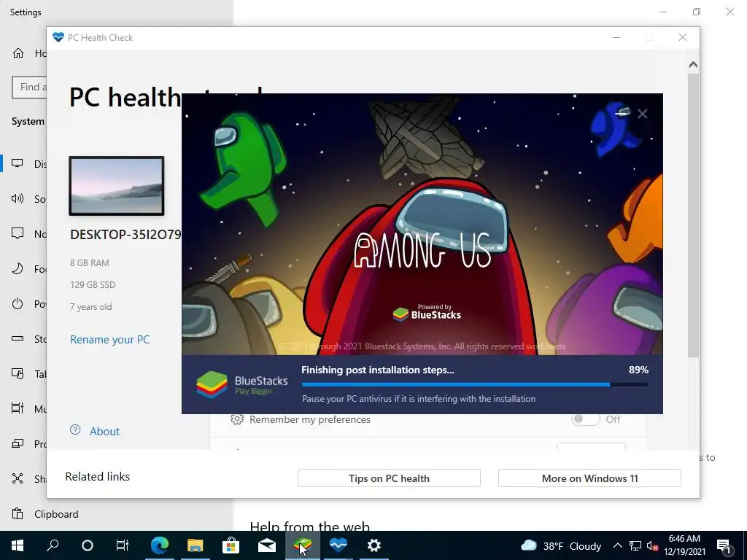Select Storage icon in Settings sidebar

tap(18, 338)
